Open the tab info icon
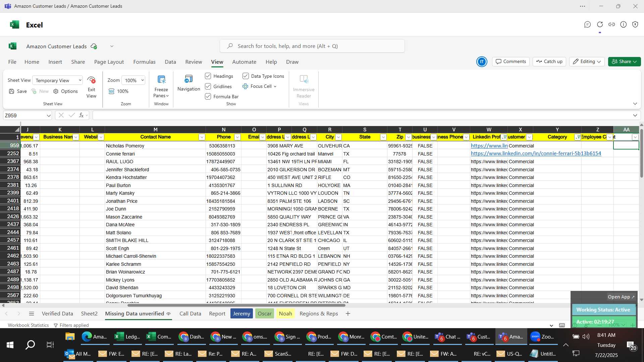 [x=623, y=24]
